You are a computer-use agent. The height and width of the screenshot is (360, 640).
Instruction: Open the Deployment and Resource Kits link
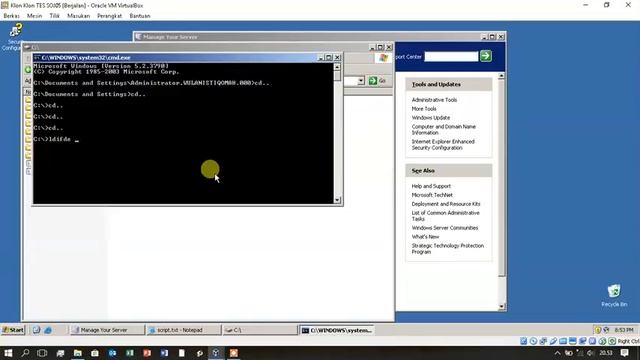(x=446, y=204)
